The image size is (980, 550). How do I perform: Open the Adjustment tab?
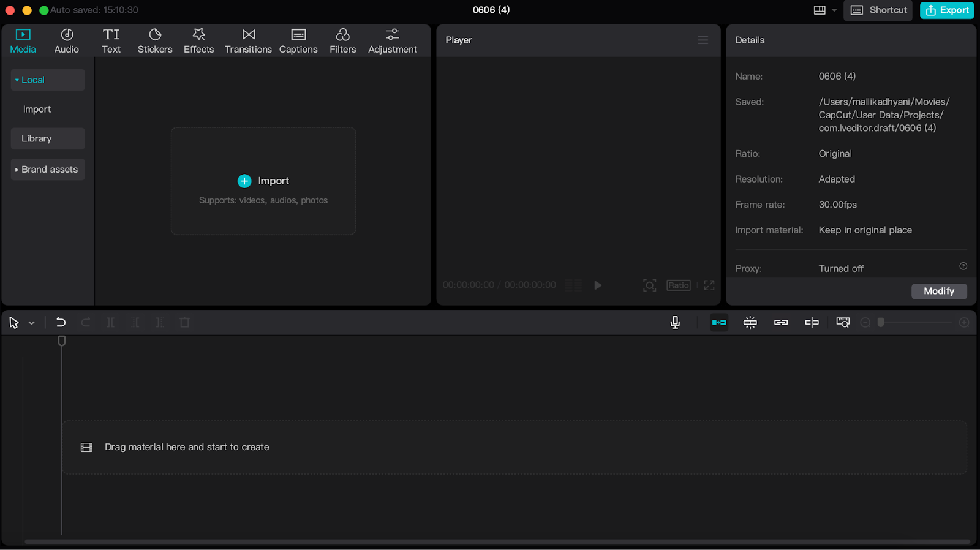click(x=393, y=41)
